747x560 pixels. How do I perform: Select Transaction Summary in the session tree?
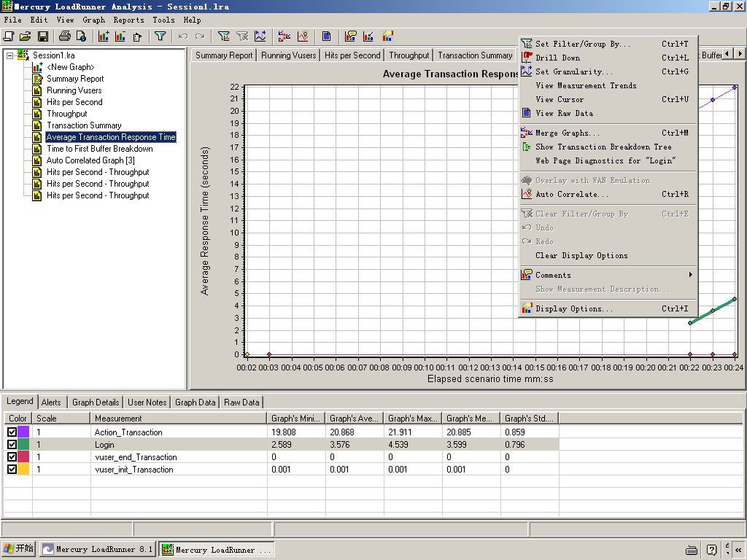84,125
